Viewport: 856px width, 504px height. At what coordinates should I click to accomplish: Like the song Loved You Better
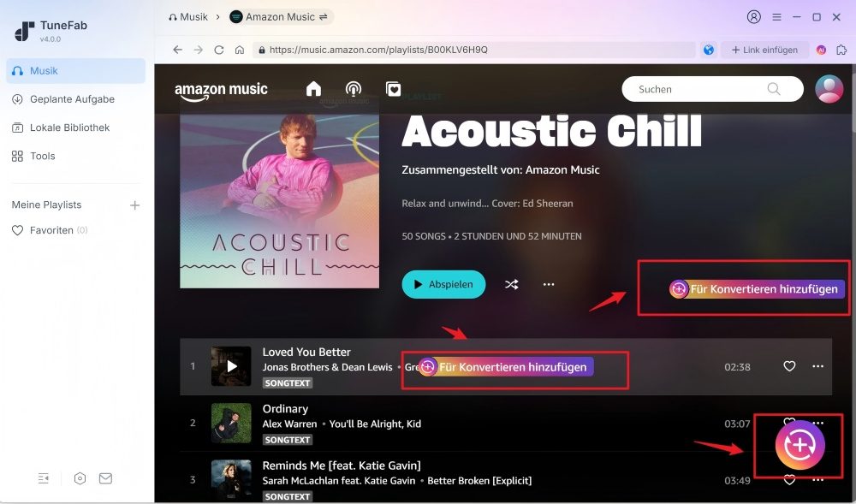point(789,366)
